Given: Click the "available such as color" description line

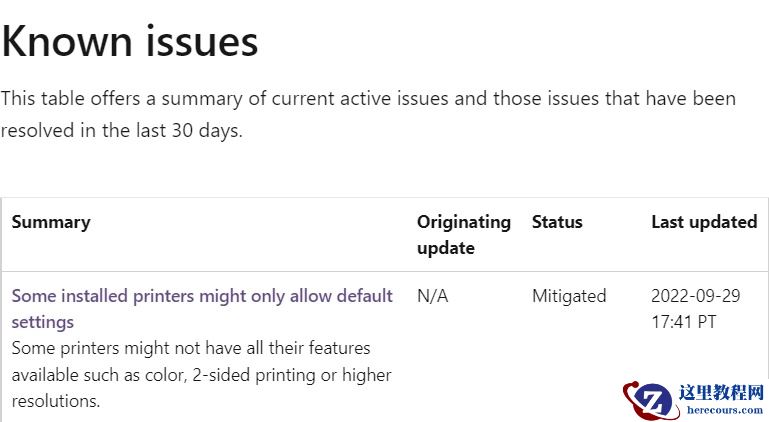Looking at the screenshot, I should (201, 375).
